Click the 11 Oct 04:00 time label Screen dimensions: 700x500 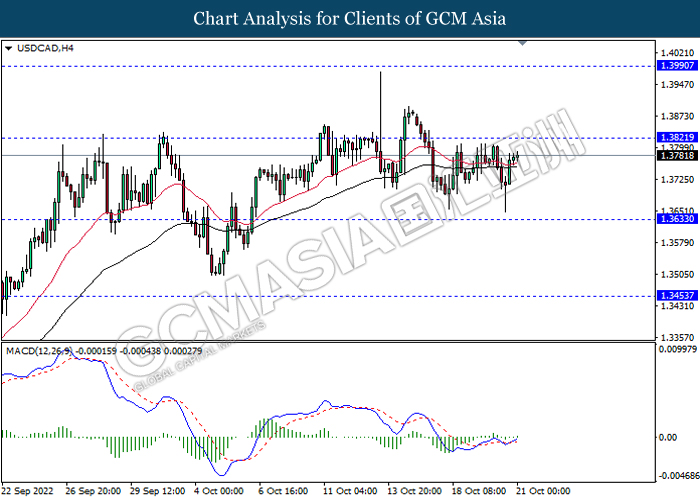350,491
